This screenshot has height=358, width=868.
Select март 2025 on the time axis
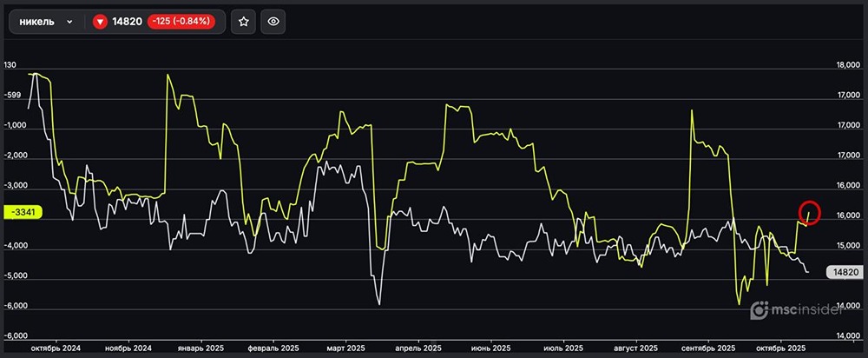tap(345, 348)
